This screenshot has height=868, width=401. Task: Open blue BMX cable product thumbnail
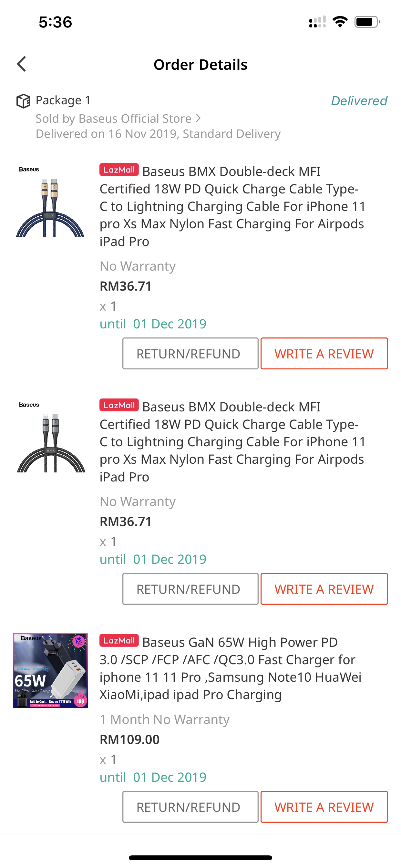pos(50,201)
